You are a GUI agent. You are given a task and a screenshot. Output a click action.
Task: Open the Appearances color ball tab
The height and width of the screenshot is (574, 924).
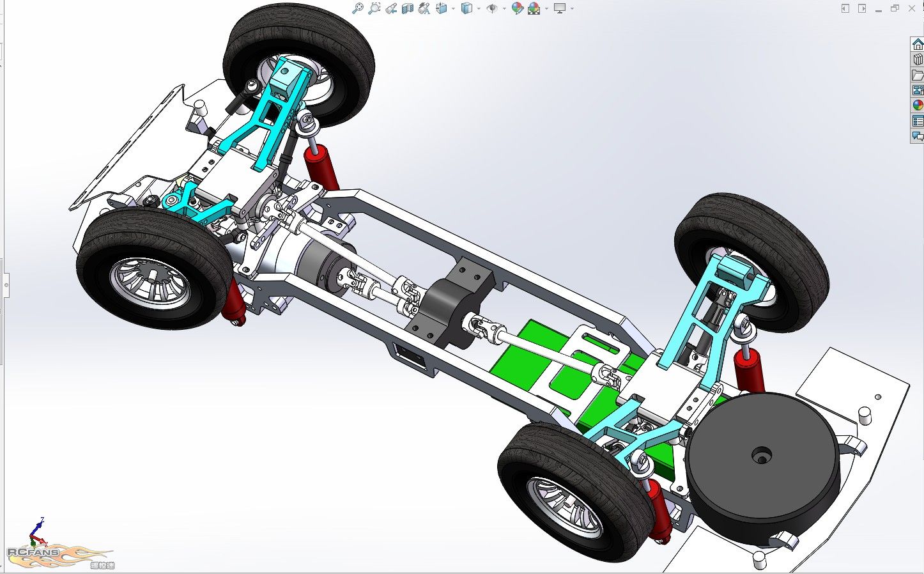tap(918, 105)
